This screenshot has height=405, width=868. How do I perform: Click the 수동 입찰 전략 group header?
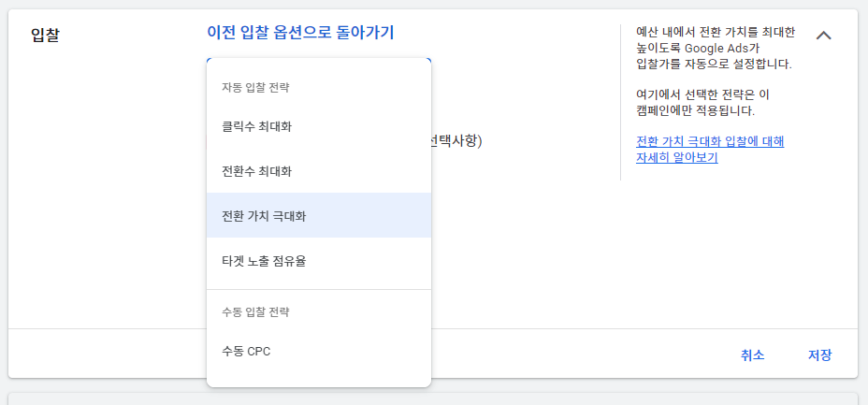tap(255, 311)
